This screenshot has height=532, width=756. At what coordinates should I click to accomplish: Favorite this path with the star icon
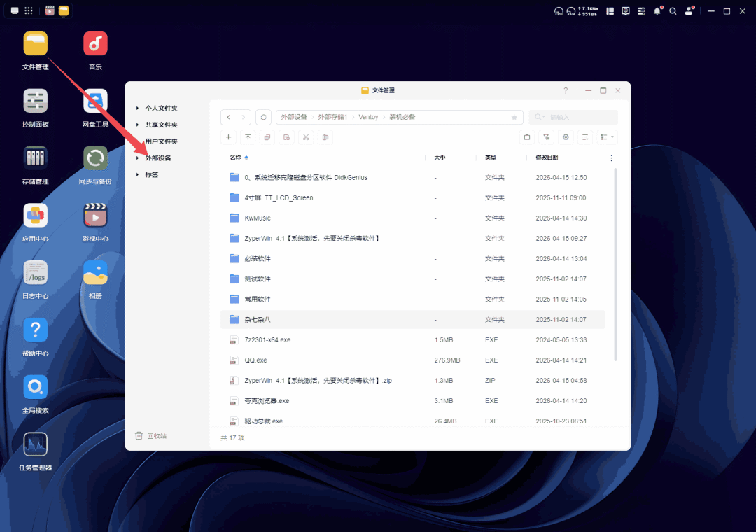[x=514, y=117]
